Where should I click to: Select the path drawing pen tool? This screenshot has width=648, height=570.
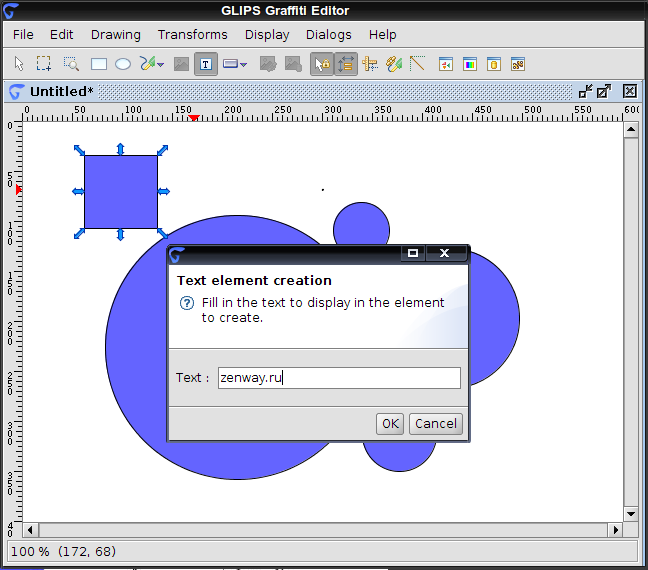(147, 64)
